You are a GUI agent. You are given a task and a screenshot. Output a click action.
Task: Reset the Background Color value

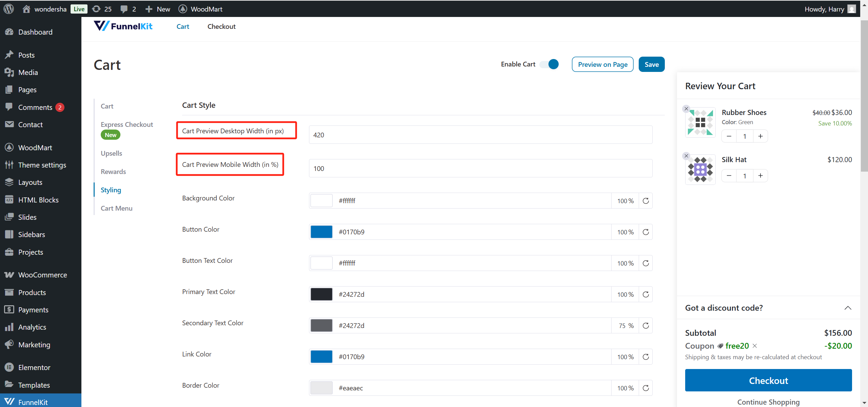[x=645, y=201]
